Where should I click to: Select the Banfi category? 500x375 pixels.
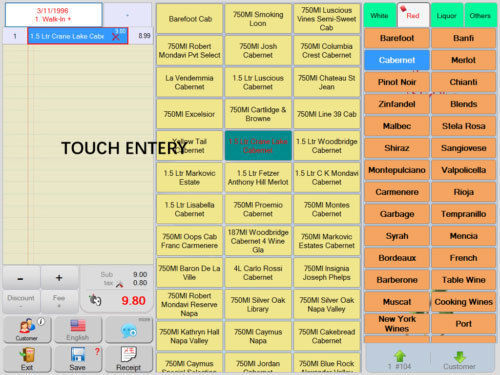click(x=463, y=38)
